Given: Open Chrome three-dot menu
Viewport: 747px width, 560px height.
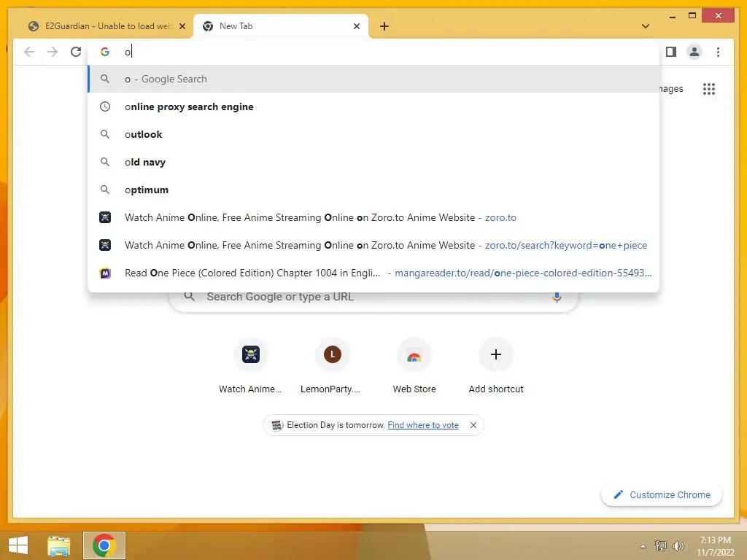Looking at the screenshot, I should tap(718, 52).
